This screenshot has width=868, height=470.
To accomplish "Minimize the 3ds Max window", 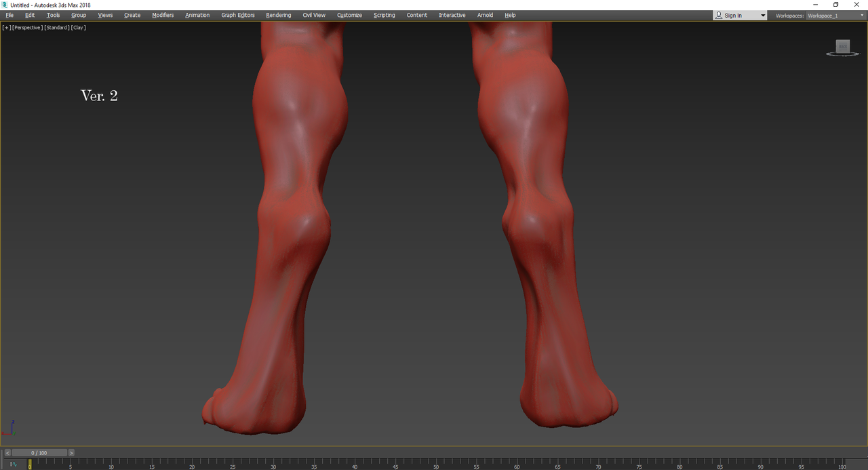I will click(816, 5).
